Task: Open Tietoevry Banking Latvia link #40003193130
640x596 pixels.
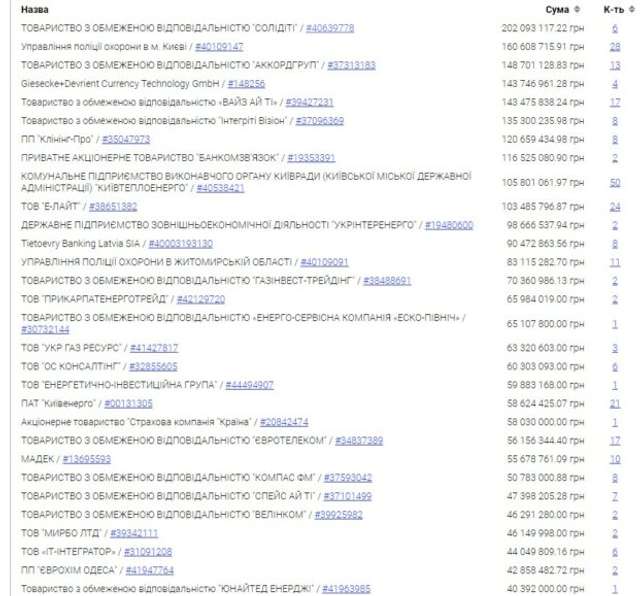Action: pos(180,243)
